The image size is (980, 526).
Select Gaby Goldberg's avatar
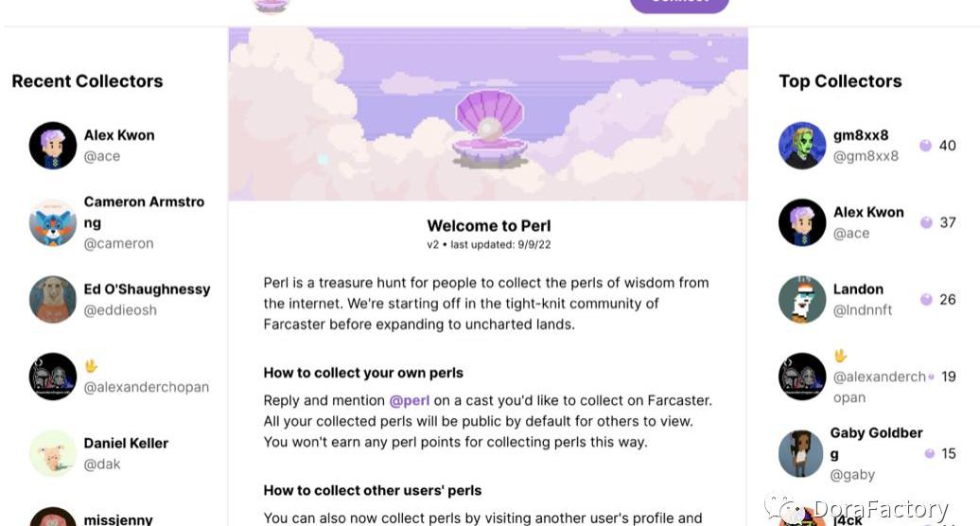[x=800, y=453]
